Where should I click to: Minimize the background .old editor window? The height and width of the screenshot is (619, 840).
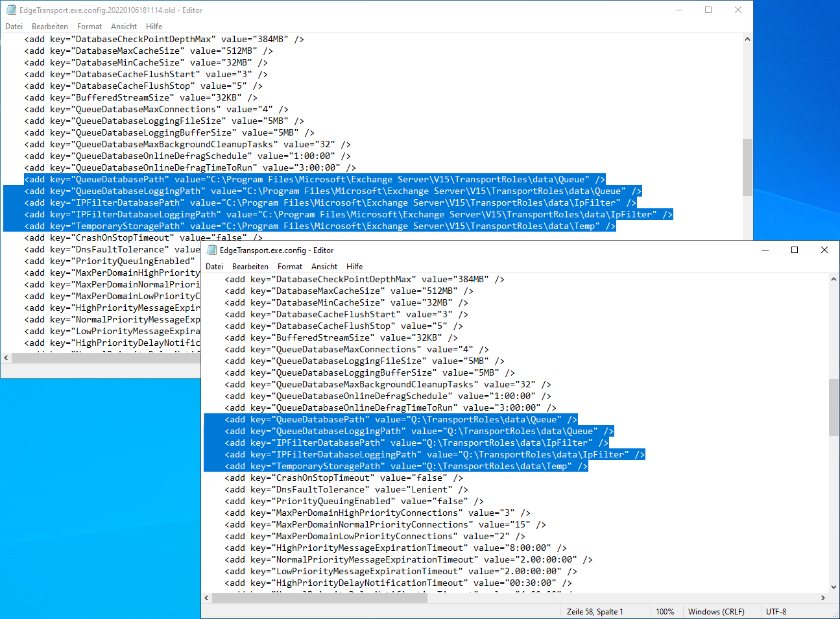pos(679,10)
